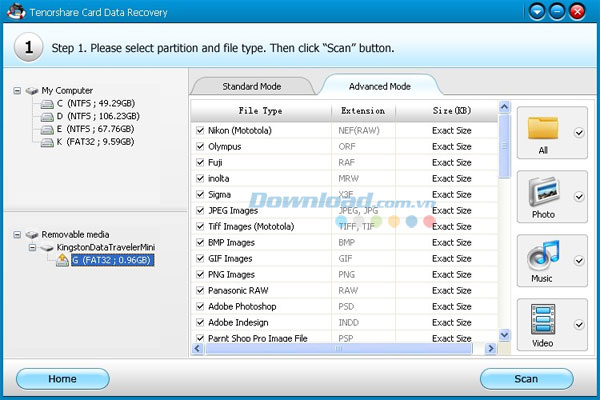Click the C drive icon
600x400 pixels.
[47, 104]
